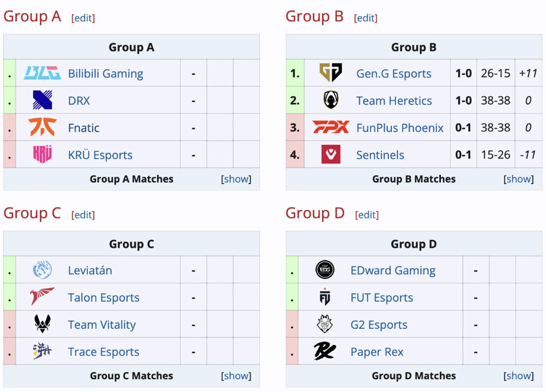The height and width of the screenshot is (392, 546).
Task: Open the Team Heretics team page
Action: (394, 101)
